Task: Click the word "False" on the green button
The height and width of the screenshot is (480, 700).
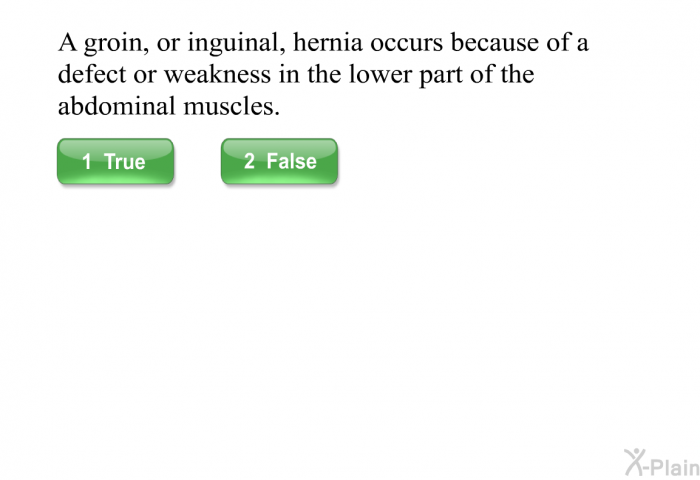Action: pyautogui.click(x=291, y=162)
